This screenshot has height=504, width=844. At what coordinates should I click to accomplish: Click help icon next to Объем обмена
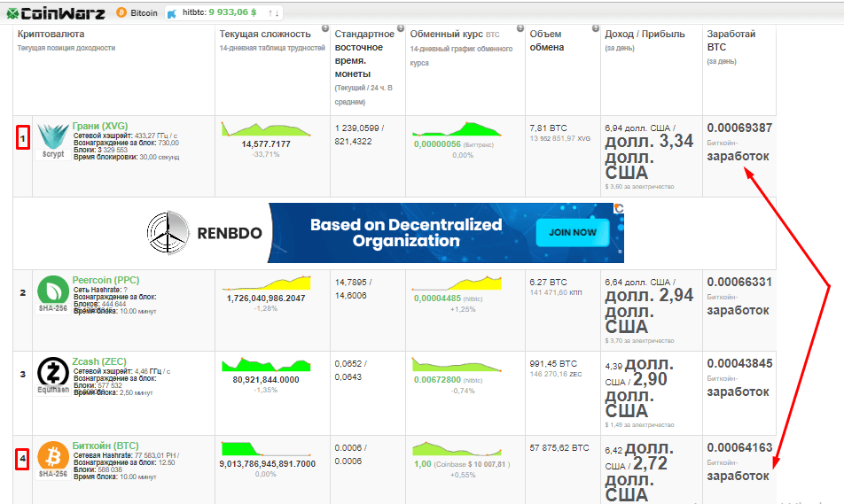coord(596,28)
